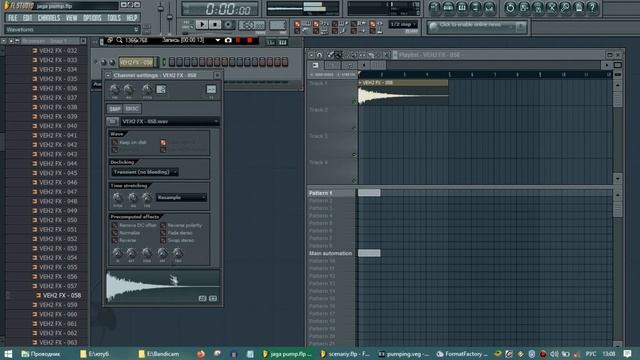Open the piano roll view icon
This screenshot has height=360, width=640.
point(462,7)
